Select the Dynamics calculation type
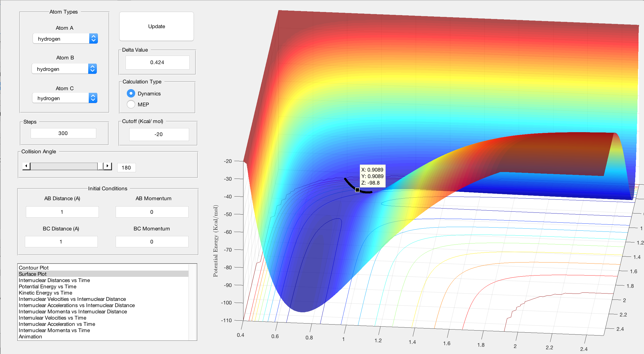Image resolution: width=644 pixels, height=354 pixels. [131, 93]
